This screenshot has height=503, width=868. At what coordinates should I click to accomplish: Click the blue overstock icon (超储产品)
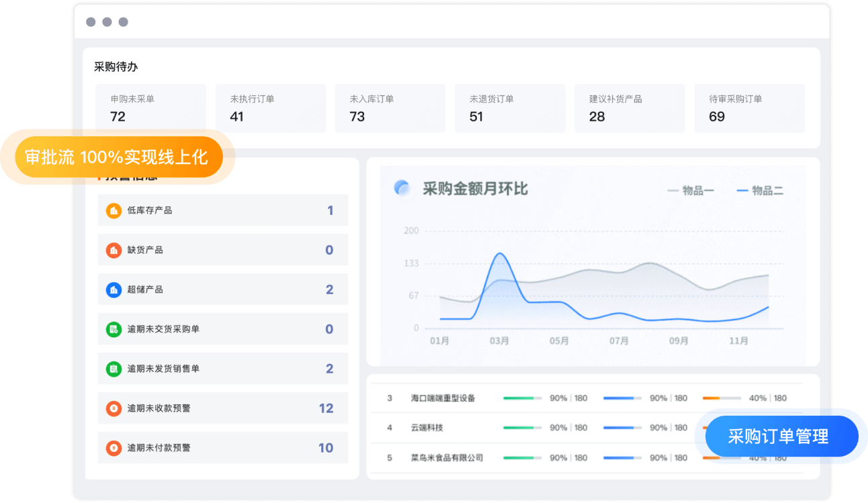(114, 289)
